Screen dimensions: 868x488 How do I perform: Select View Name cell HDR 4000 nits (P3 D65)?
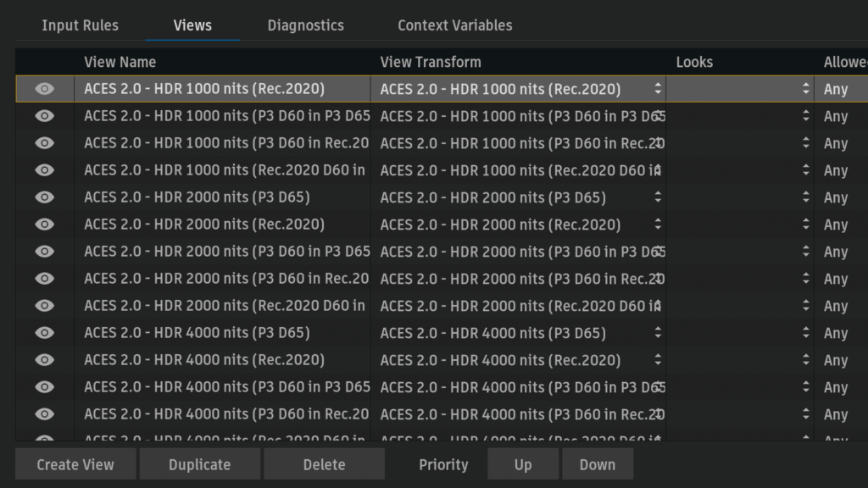[x=223, y=332]
